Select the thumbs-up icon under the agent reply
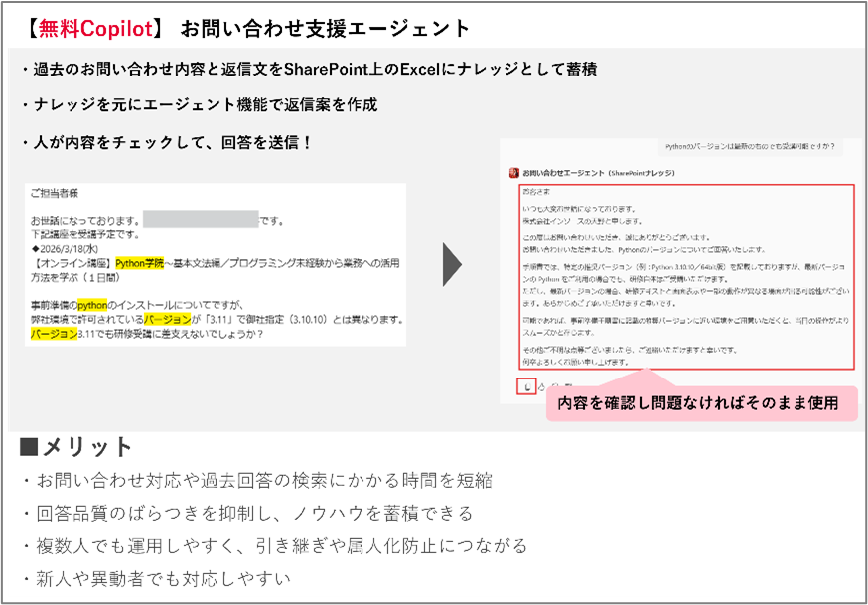Image resolution: width=868 pixels, height=605 pixels. coord(542,386)
